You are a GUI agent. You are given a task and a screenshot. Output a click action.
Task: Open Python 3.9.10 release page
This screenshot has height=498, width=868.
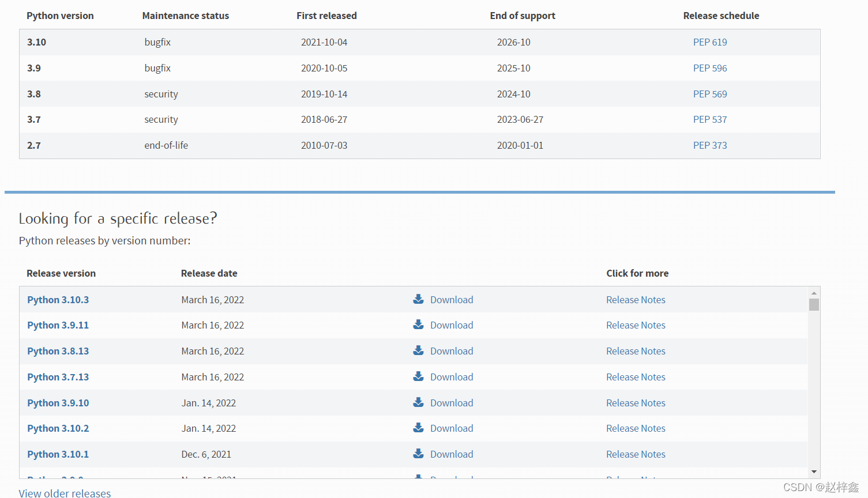tap(58, 403)
